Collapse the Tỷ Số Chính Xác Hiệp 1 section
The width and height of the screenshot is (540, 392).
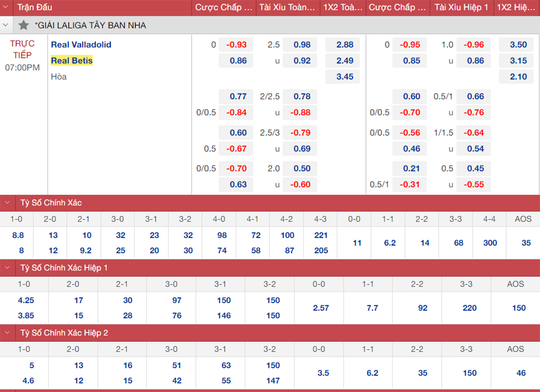(x=7, y=268)
